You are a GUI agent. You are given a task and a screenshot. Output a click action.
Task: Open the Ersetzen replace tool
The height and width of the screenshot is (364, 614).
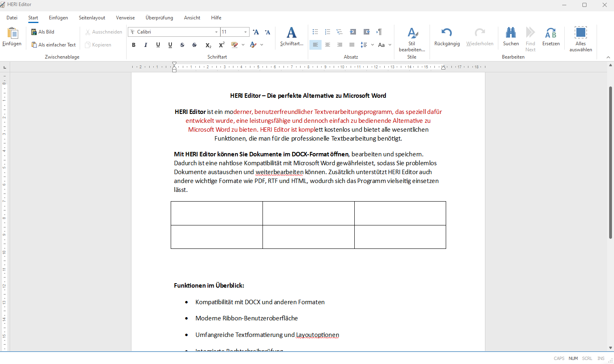point(551,36)
